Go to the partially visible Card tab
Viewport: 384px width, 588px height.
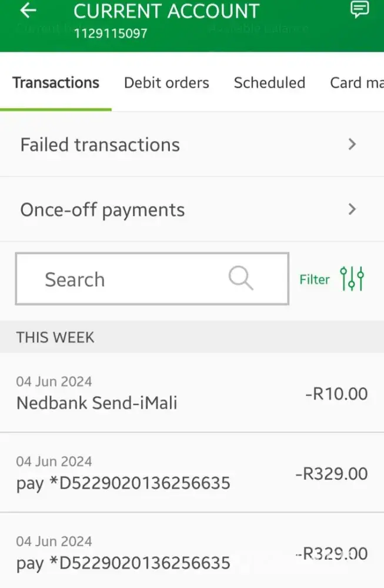pyautogui.click(x=356, y=83)
